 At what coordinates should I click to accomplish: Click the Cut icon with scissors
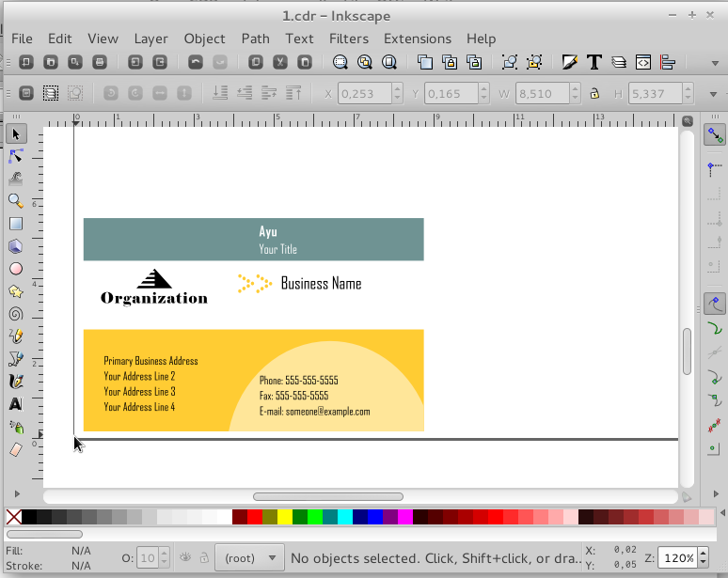point(280,62)
